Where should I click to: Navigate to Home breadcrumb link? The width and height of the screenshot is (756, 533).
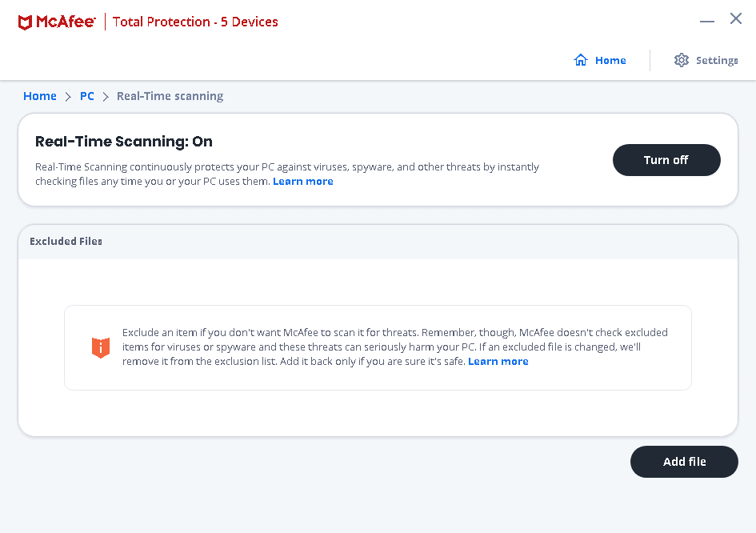40,96
